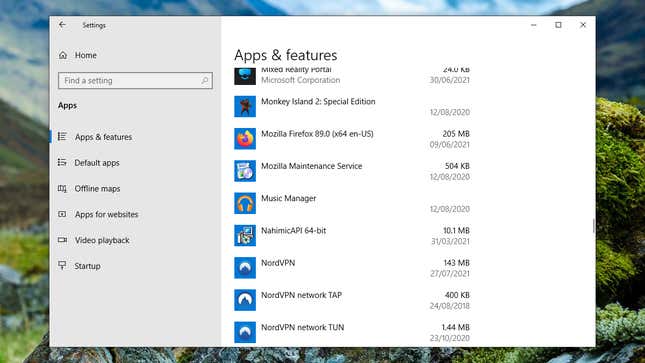The height and width of the screenshot is (363, 645).
Task: Click the 504 KB size value
Action: 457,166
